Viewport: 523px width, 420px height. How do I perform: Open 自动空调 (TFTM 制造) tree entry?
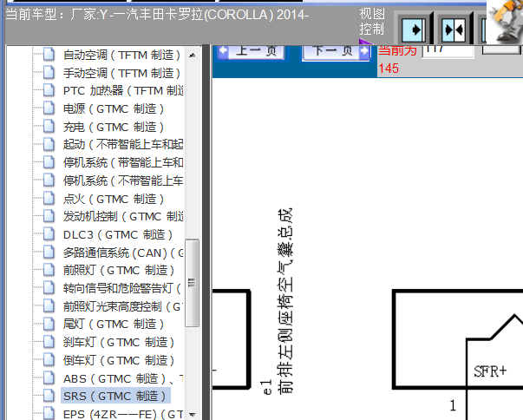tap(121, 55)
